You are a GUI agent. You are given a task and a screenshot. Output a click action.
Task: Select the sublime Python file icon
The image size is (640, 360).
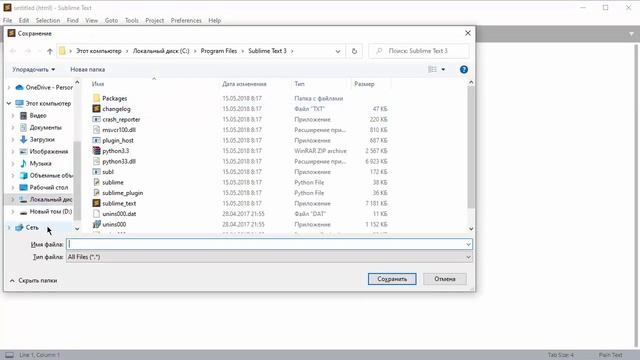coord(96,182)
